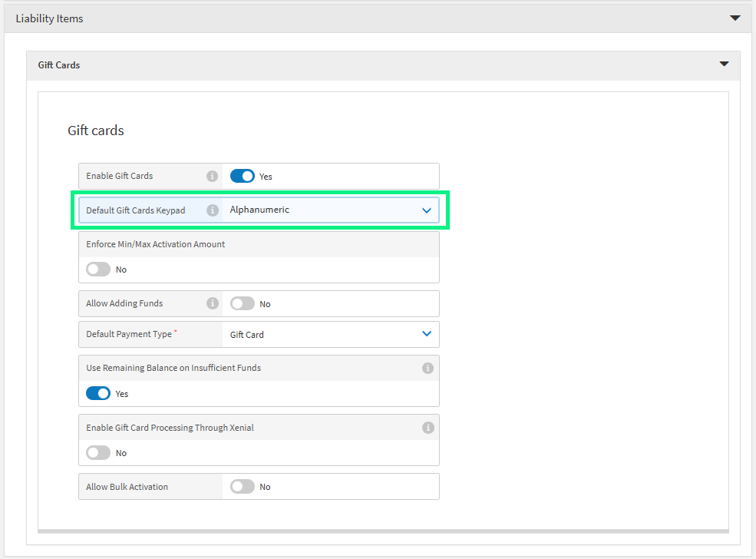The height and width of the screenshot is (559, 756).
Task: Open the Use Remaining Balance info icon
Action: pyautogui.click(x=428, y=369)
